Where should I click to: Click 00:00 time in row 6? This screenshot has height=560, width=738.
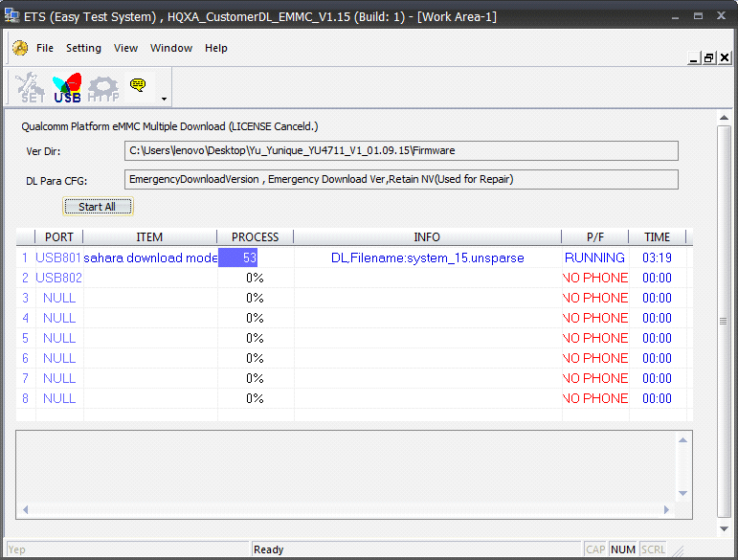[x=657, y=358]
